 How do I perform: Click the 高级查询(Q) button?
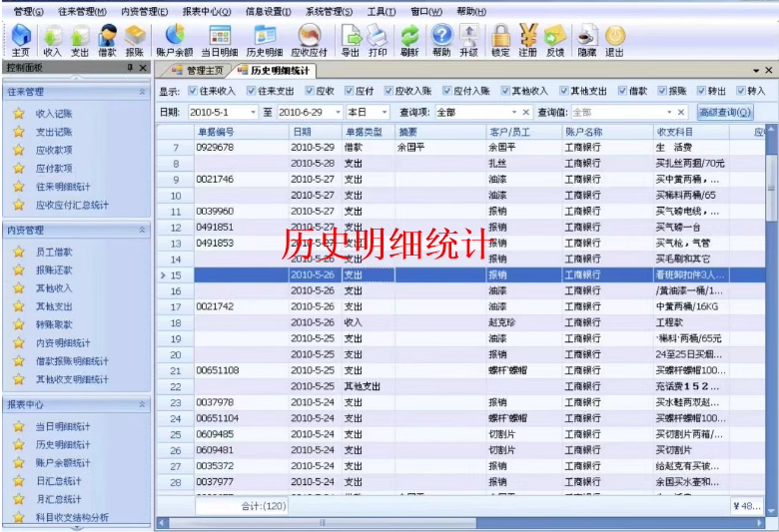pyautogui.click(x=725, y=112)
